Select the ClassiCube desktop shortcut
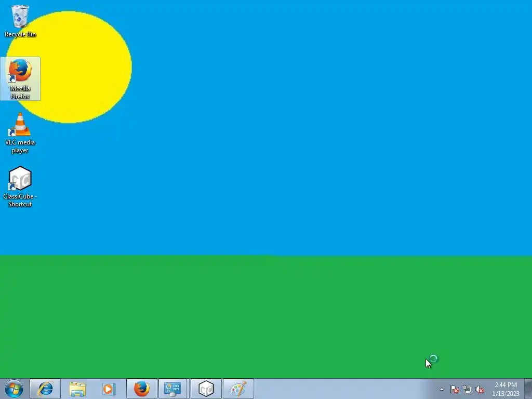The height and width of the screenshot is (399, 532). pos(20,187)
